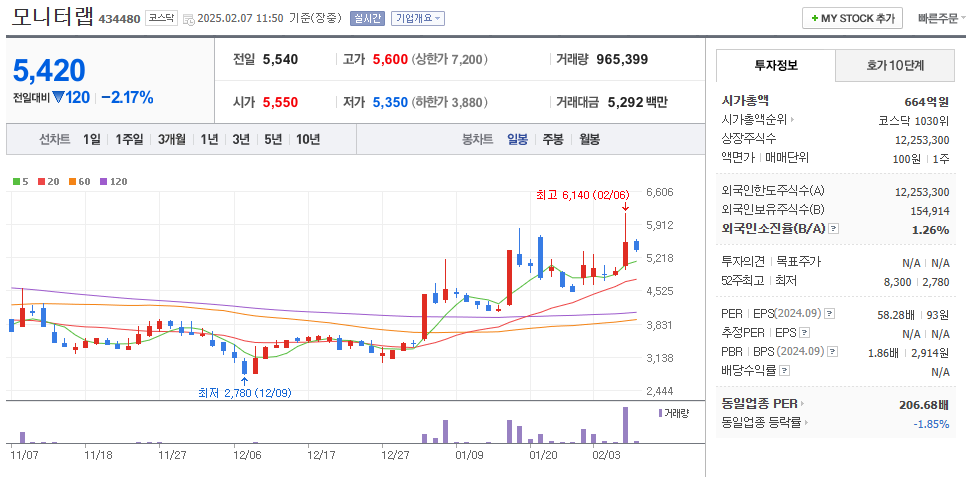Click the arrow next to 동일업종 PER
Screen dimensions: 980x477
pyautogui.click(x=803, y=404)
